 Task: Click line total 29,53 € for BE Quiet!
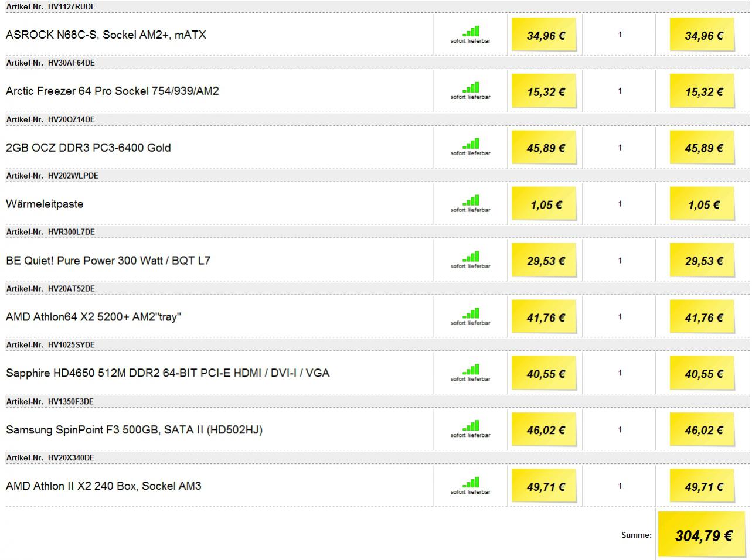point(702,260)
